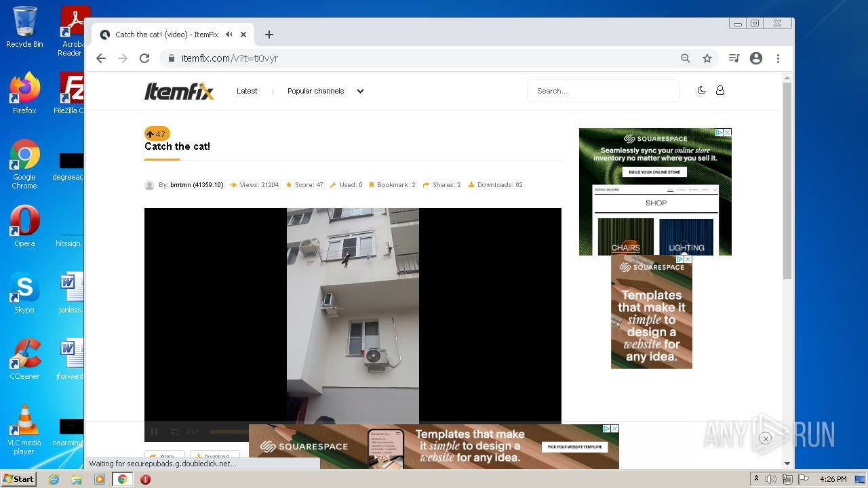Click the address bar URL

click(230, 58)
